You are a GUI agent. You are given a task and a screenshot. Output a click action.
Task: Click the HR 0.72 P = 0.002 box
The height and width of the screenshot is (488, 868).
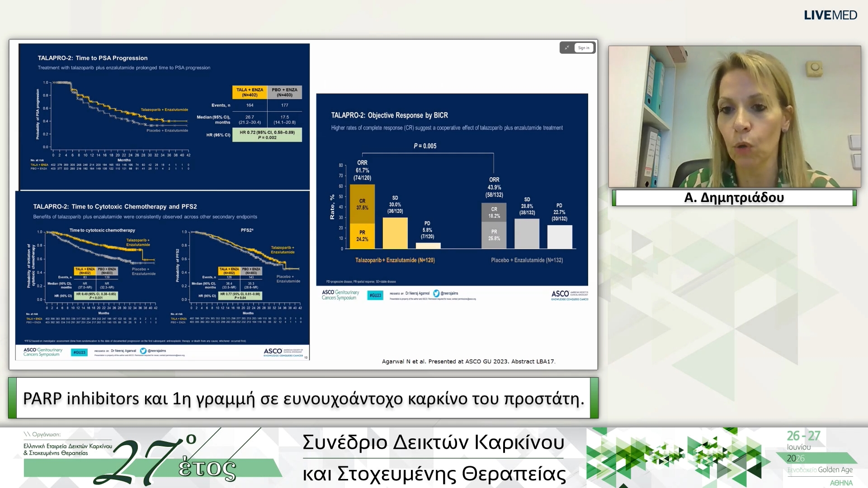[x=267, y=135]
